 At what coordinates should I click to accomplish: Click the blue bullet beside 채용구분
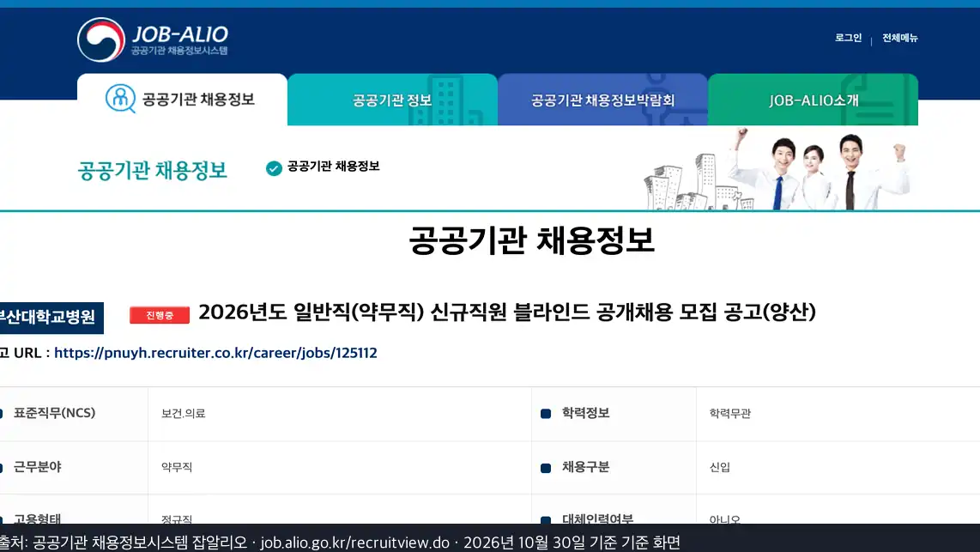coord(546,468)
